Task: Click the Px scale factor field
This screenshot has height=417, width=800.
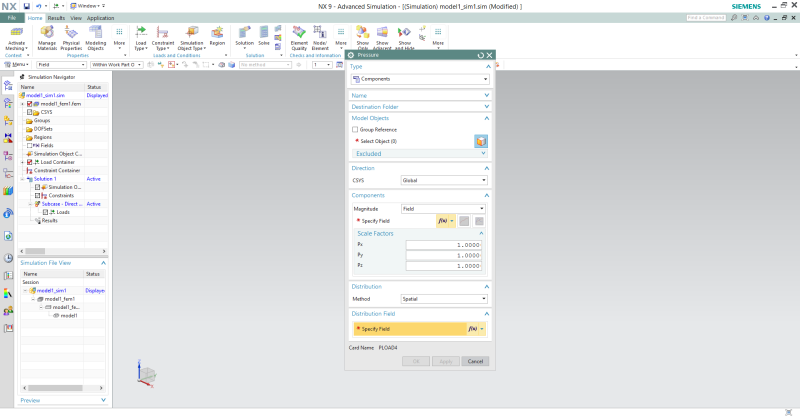Action: click(443, 245)
